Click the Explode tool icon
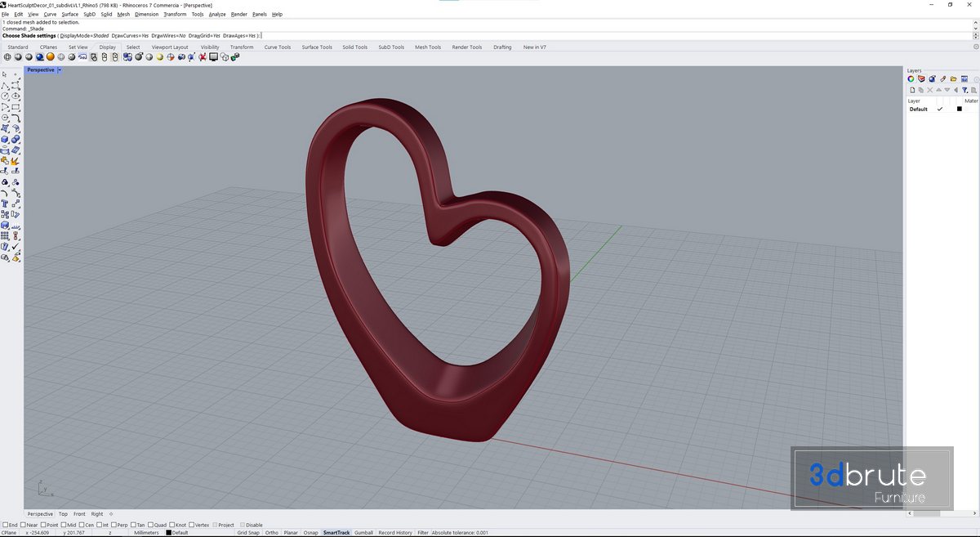Image resolution: width=980 pixels, height=537 pixels. 16,161
